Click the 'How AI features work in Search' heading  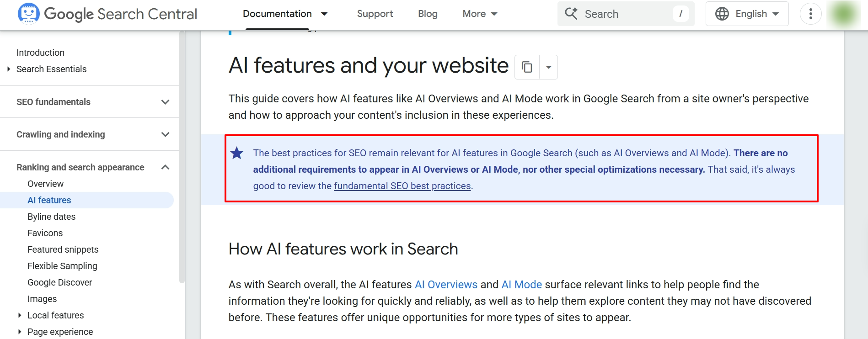(x=343, y=249)
